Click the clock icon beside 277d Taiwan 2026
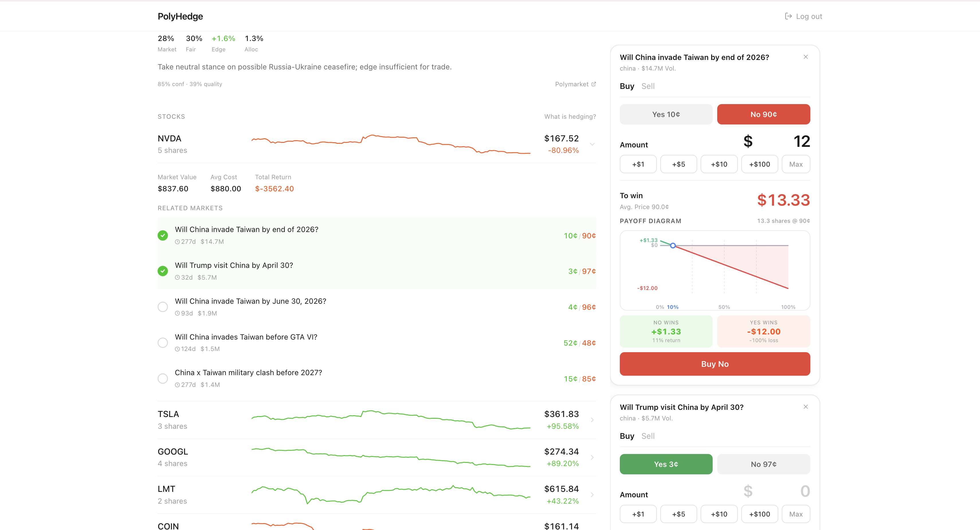This screenshot has height=530, width=980. [177, 242]
